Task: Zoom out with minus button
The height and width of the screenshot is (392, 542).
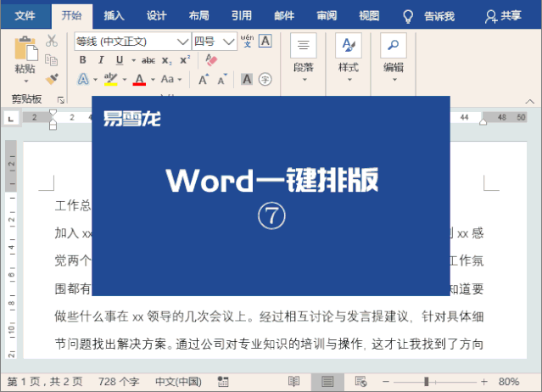Action: 386,382
